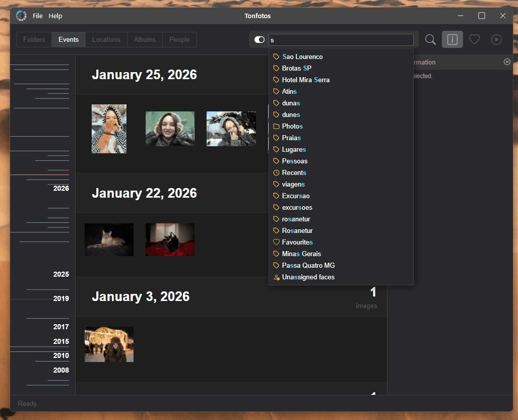Open the black cat on red blanket photo

(170, 239)
